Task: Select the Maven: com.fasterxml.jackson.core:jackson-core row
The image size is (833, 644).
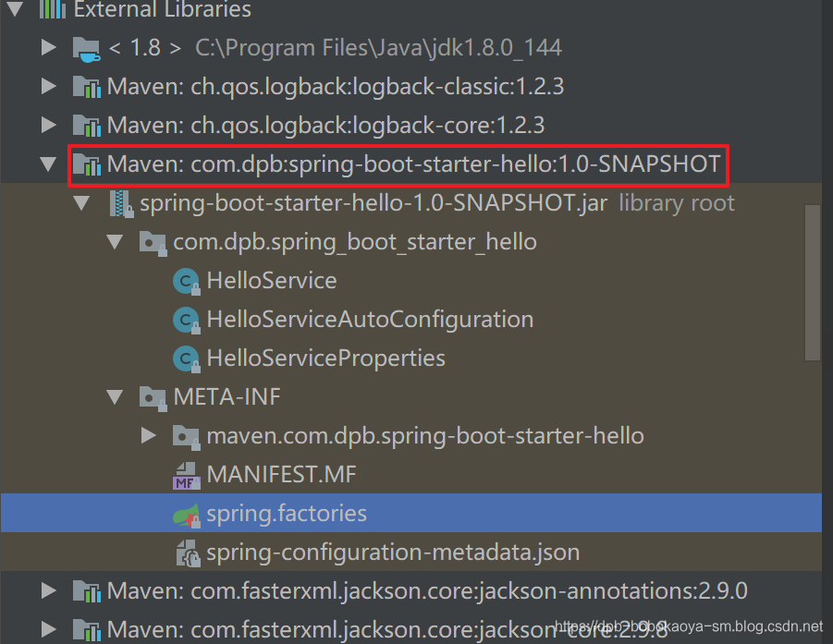Action: click(411, 629)
